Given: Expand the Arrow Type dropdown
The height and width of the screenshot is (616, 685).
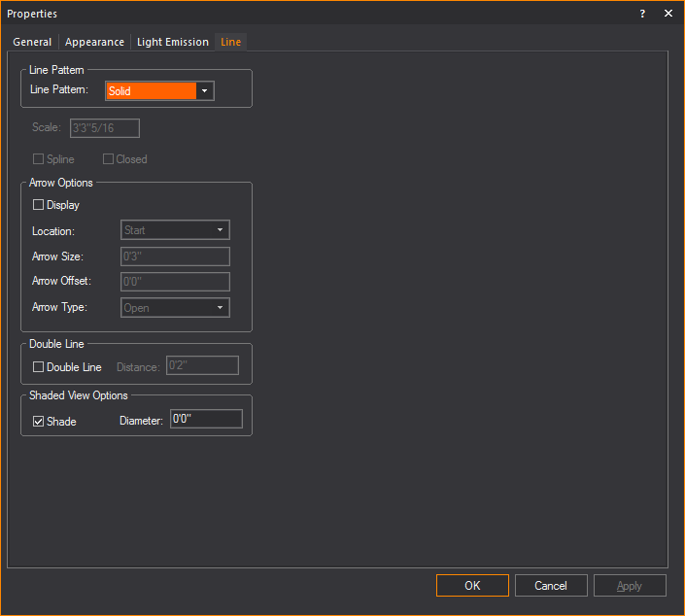Looking at the screenshot, I should (x=175, y=308).
